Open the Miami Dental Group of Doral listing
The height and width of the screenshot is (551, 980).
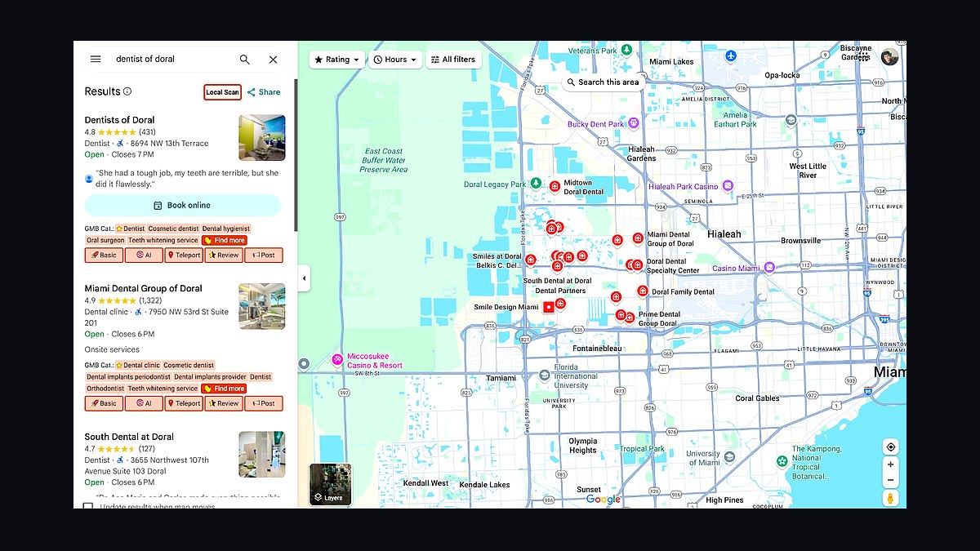point(143,288)
